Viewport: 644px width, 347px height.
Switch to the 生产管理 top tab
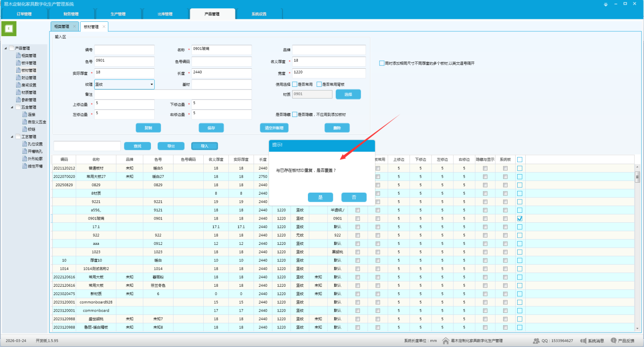(x=118, y=14)
